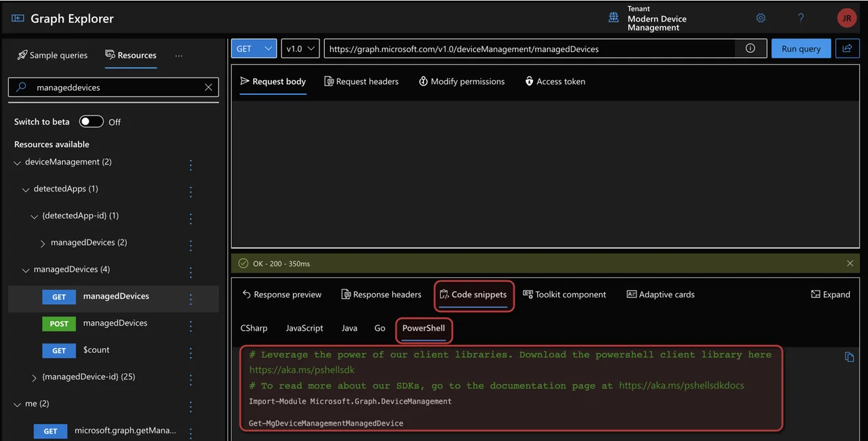Open the Code snippets tab

pos(473,295)
